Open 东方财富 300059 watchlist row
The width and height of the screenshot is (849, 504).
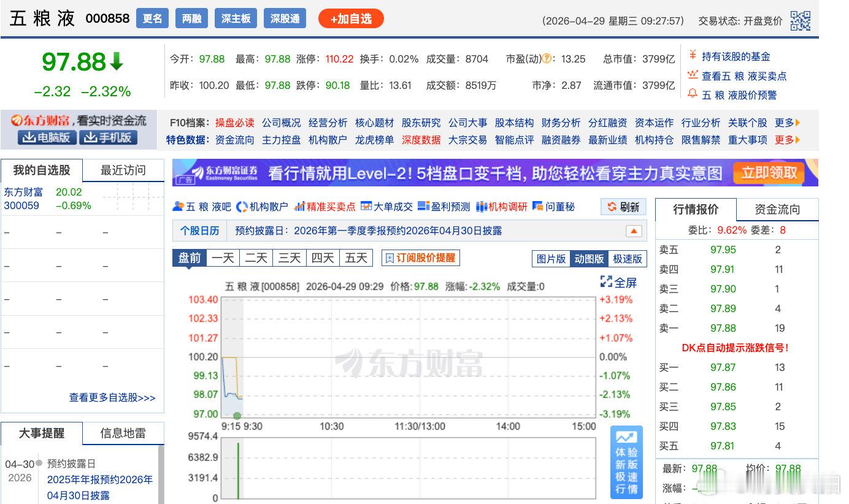click(x=82, y=199)
